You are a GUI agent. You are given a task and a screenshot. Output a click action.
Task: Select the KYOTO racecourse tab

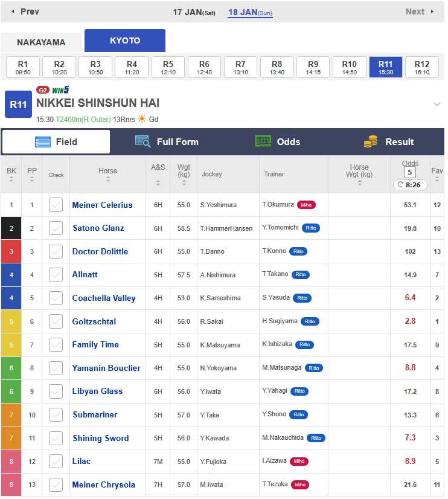click(x=125, y=40)
